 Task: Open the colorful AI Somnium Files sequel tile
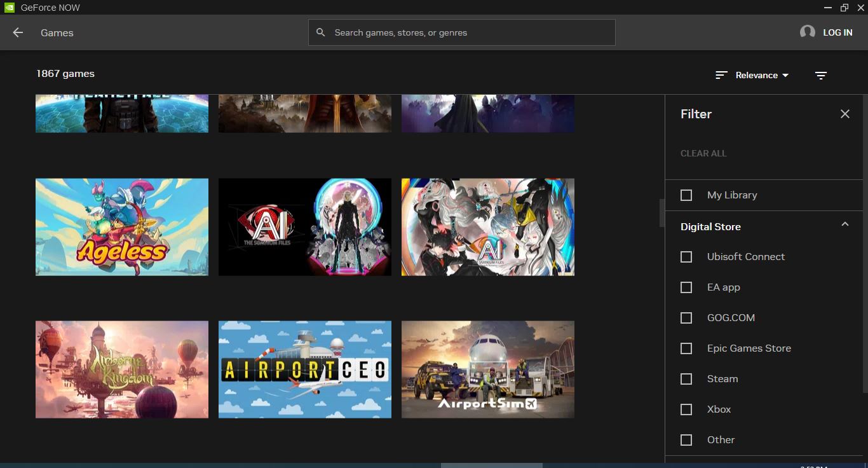tap(488, 227)
